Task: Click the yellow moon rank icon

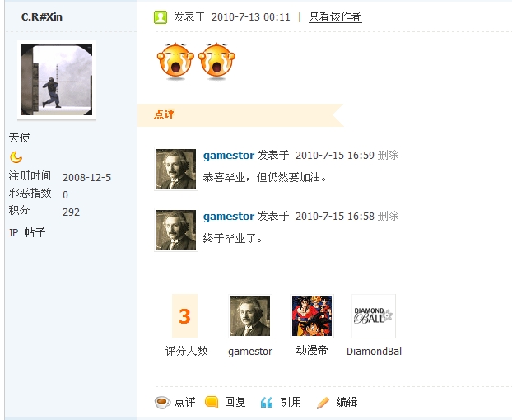Action: click(16, 157)
